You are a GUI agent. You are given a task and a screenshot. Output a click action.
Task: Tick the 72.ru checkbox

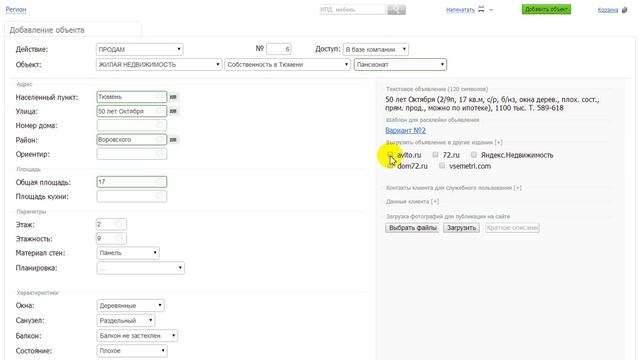(x=436, y=155)
